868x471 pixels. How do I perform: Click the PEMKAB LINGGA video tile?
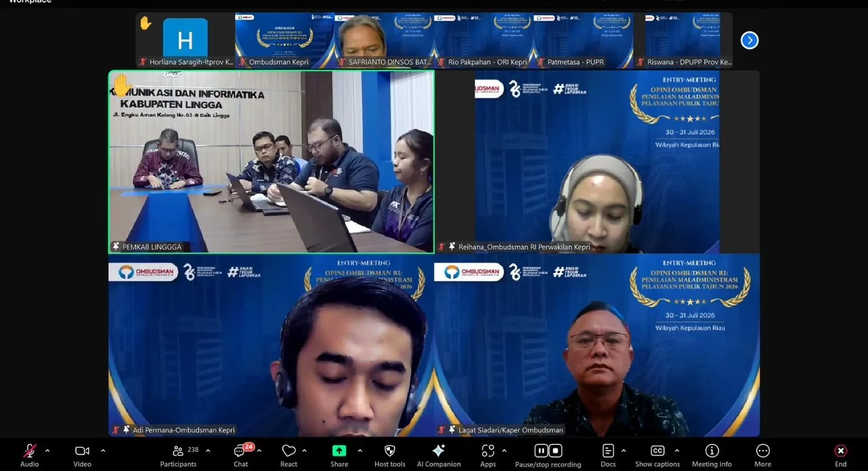pos(271,162)
